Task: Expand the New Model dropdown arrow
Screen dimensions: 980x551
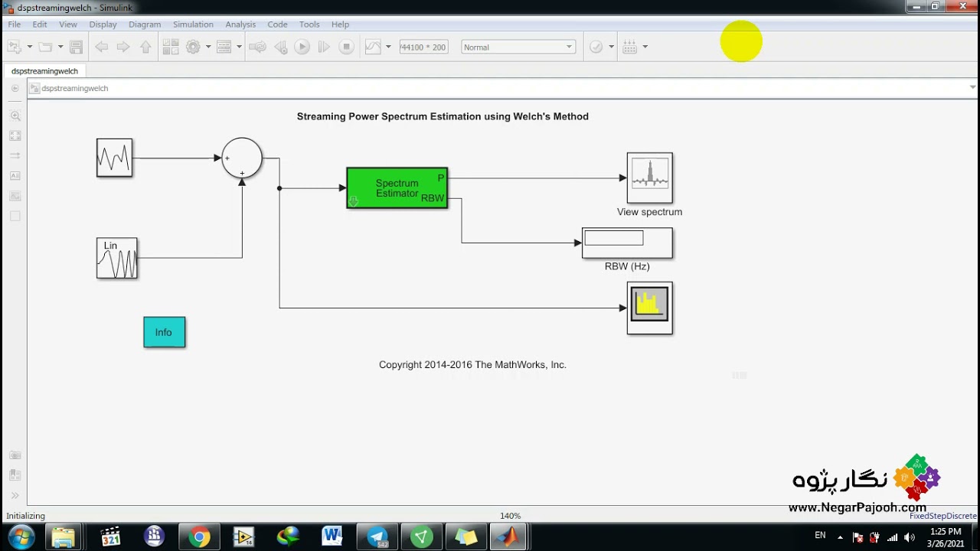Action: pyautogui.click(x=30, y=47)
